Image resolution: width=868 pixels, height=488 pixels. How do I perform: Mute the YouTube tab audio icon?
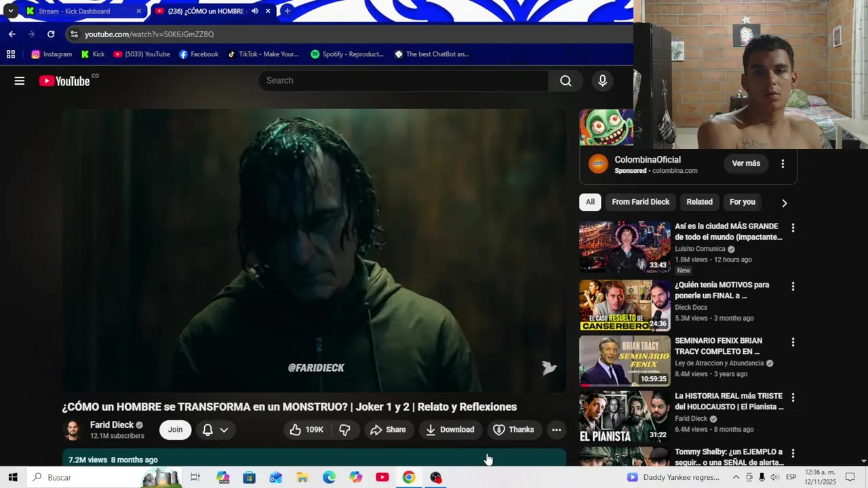(254, 11)
